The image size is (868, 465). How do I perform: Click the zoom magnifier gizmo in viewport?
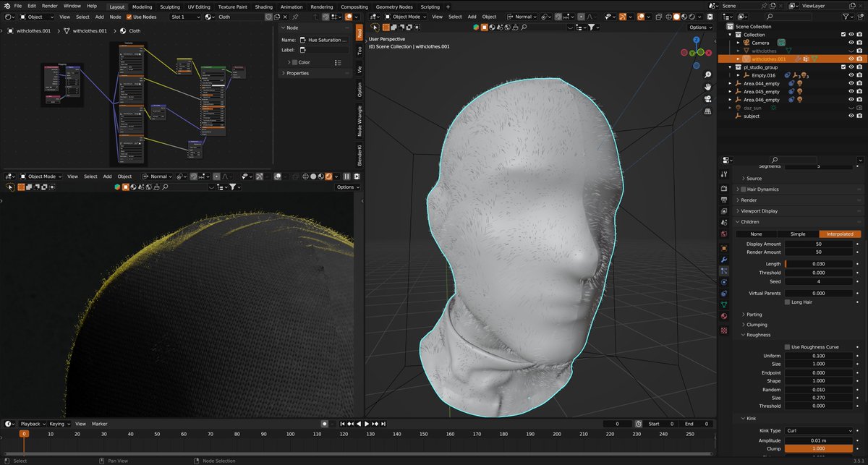click(707, 74)
